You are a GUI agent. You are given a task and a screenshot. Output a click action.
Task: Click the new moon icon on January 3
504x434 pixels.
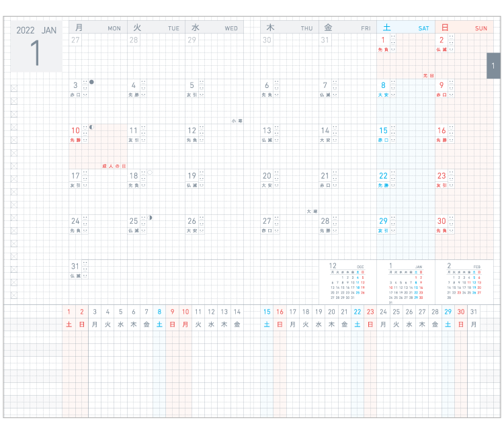91,82
